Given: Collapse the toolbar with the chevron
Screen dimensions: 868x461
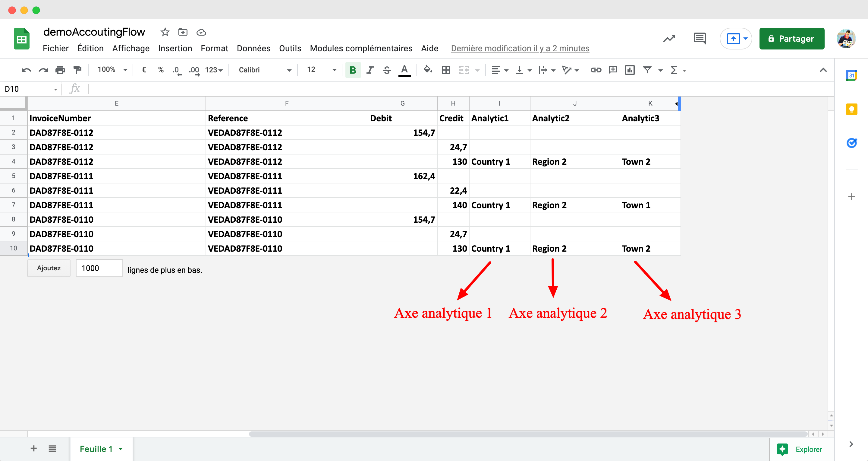Looking at the screenshot, I should [x=823, y=70].
